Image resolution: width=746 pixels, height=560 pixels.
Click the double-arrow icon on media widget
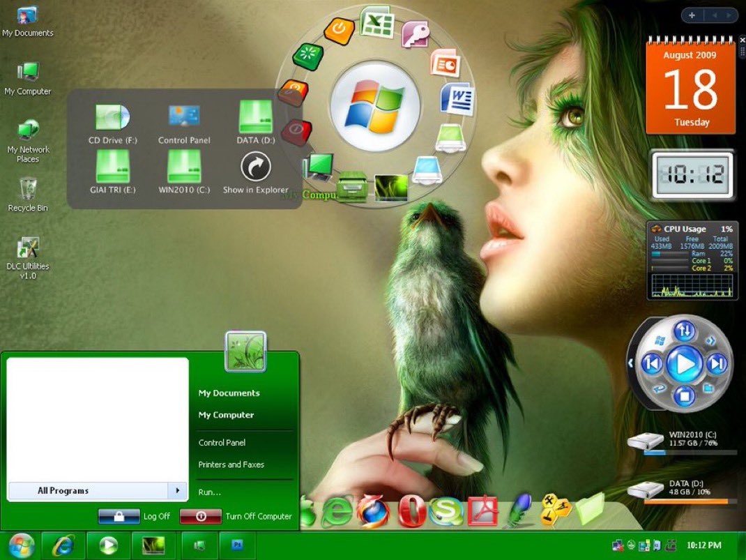(710, 340)
